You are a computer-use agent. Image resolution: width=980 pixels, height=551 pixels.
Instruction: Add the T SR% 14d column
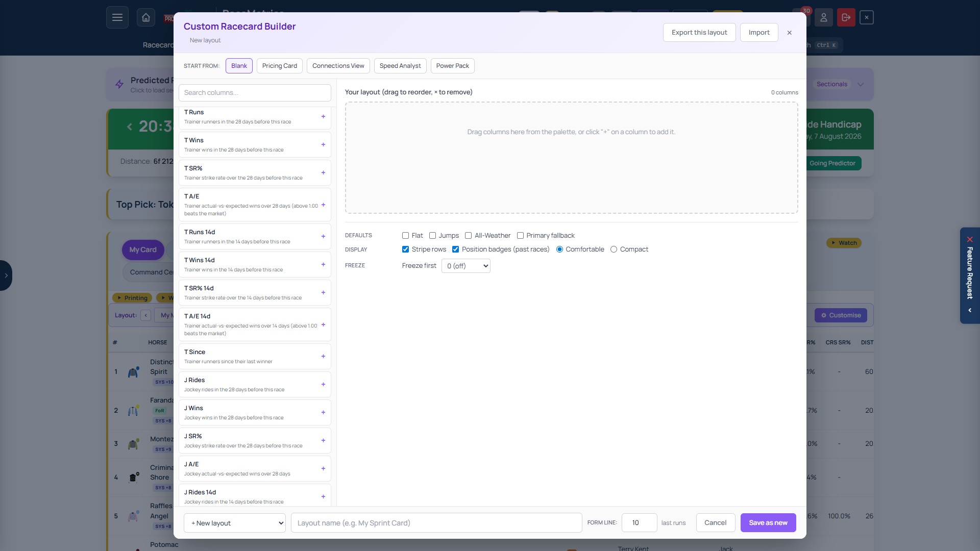323,293
